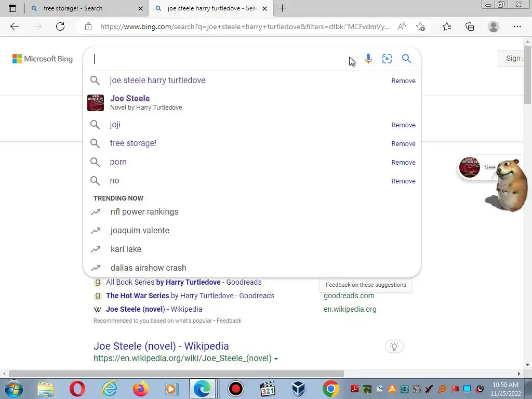
Task: Click the browser back arrow
Action: 14,26
